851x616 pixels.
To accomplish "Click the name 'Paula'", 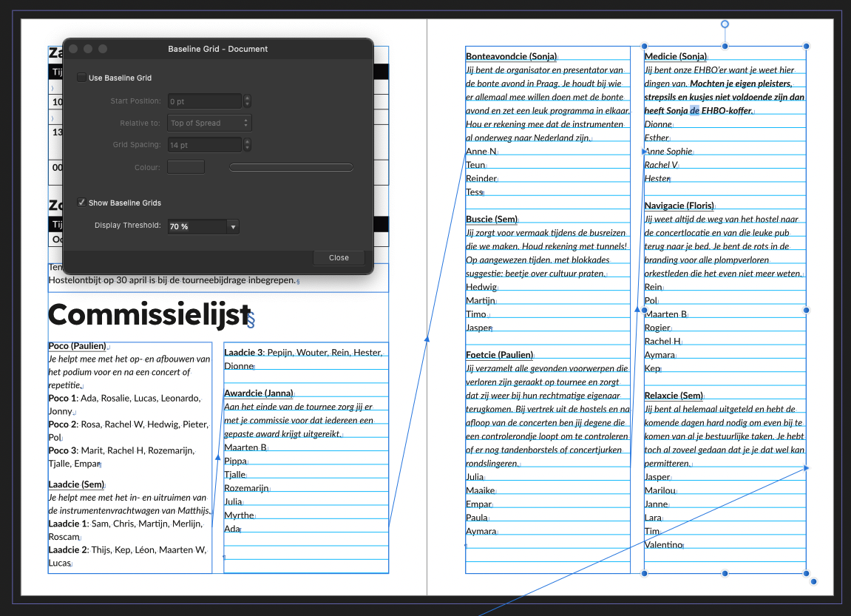I will pyautogui.click(x=477, y=517).
